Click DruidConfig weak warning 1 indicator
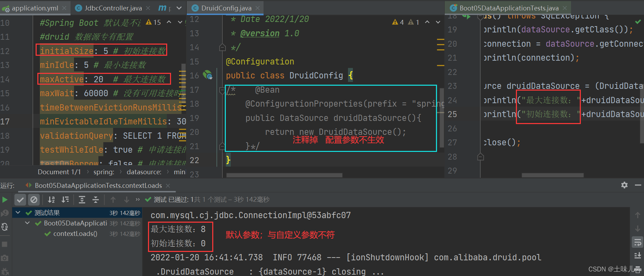This screenshot has width=644, height=276. [414, 22]
